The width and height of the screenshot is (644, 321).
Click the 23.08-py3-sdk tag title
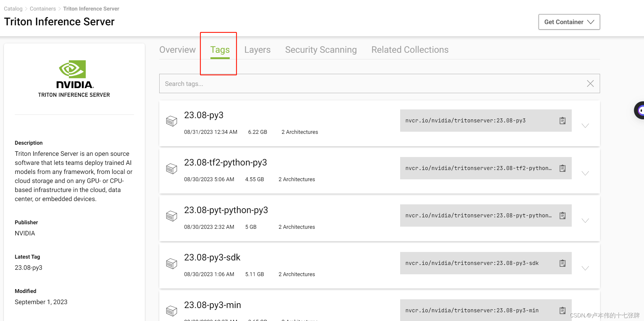212,257
